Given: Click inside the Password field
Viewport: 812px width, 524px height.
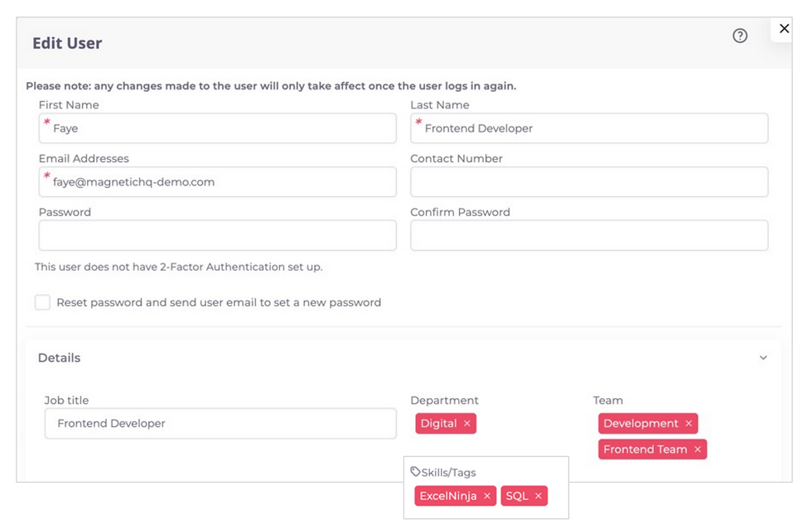Looking at the screenshot, I should pos(217,235).
